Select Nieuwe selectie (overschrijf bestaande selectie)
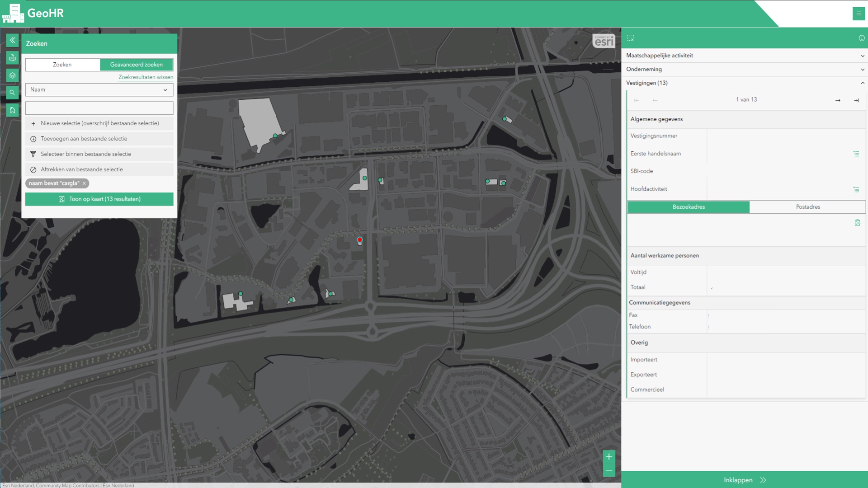Image resolution: width=868 pixels, height=488 pixels. pyautogui.click(x=99, y=123)
